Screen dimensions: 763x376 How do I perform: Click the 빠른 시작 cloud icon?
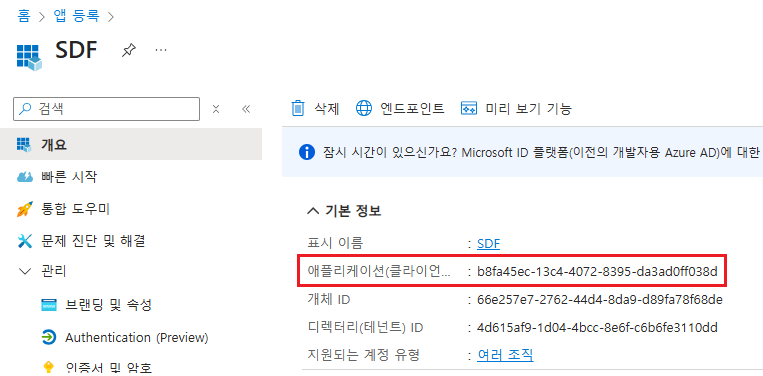click(x=24, y=177)
